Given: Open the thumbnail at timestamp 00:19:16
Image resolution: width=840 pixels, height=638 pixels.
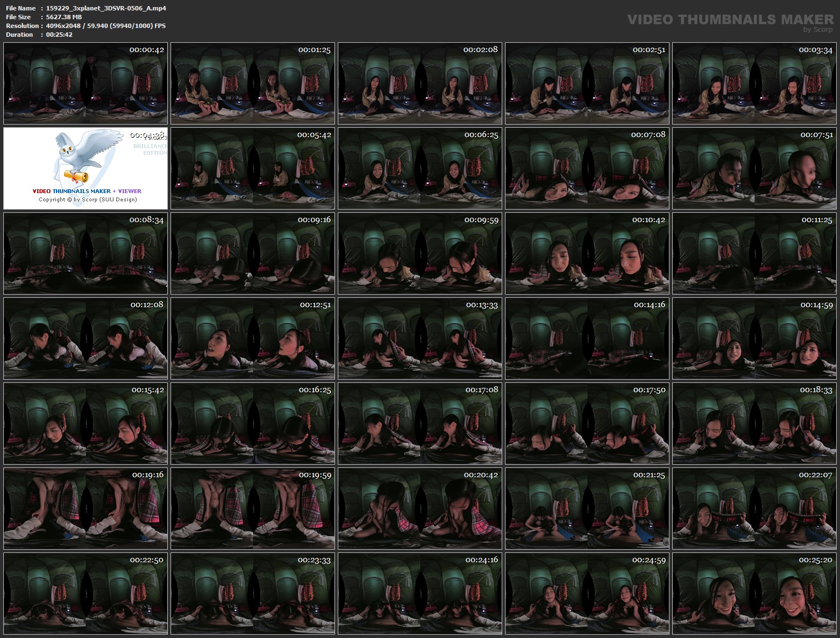Looking at the screenshot, I should (x=85, y=508).
